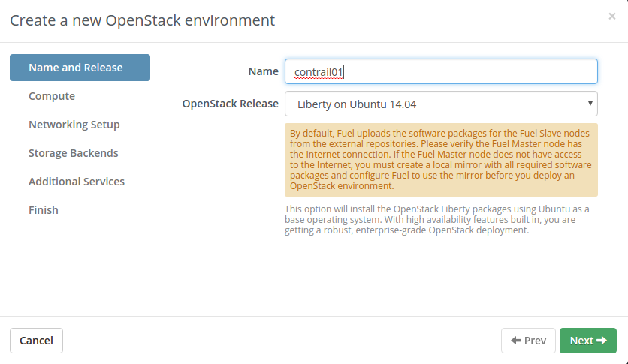Select the Name and Release step
This screenshot has width=628, height=364.
pos(80,68)
